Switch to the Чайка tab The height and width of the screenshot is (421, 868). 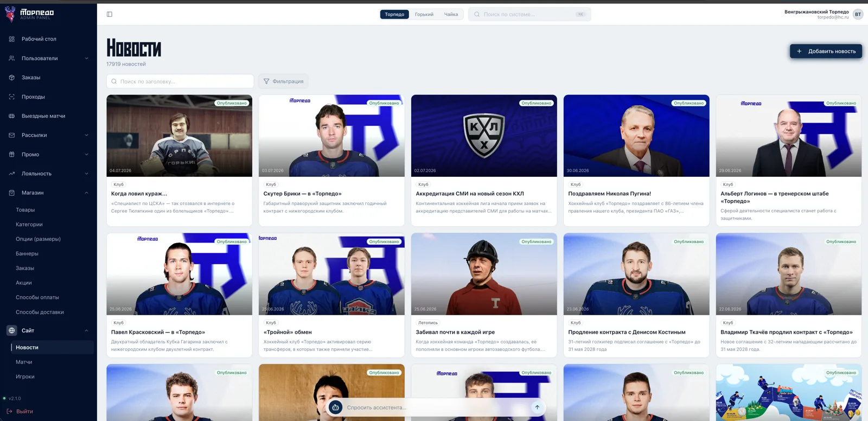click(451, 15)
